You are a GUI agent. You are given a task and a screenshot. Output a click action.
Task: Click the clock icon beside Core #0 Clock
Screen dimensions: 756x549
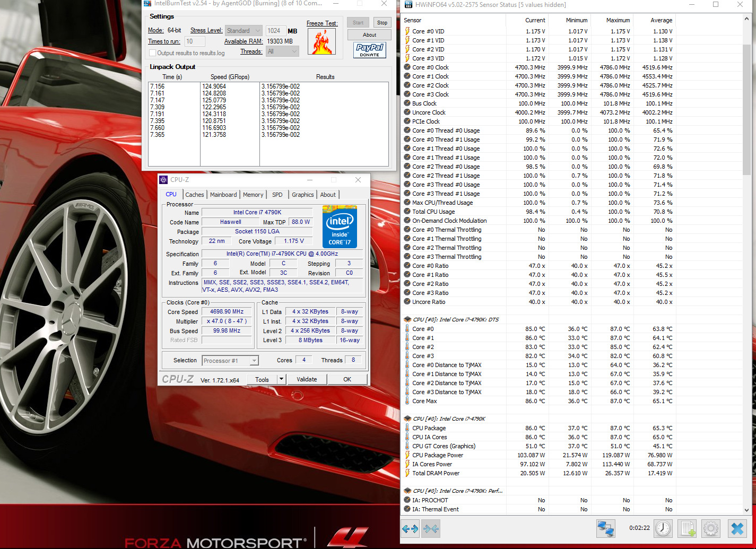[x=407, y=67]
